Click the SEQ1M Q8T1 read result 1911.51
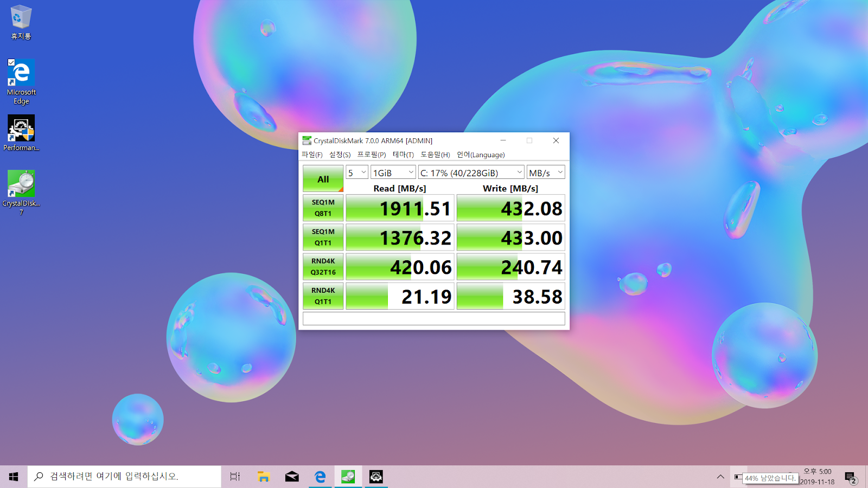The image size is (868, 488). pyautogui.click(x=400, y=208)
